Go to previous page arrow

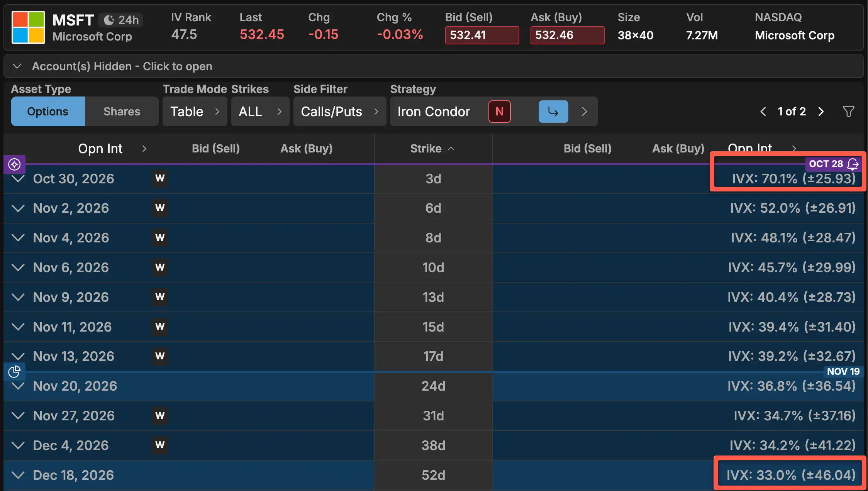click(x=763, y=112)
